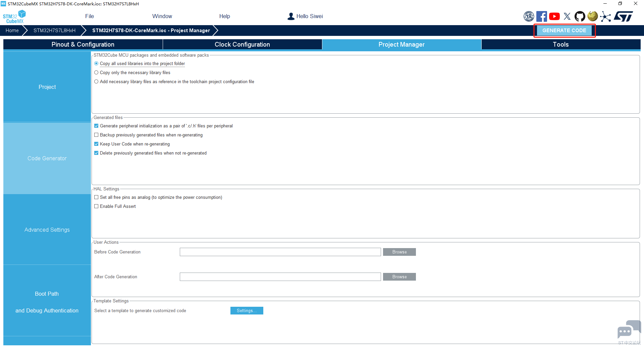
Task: Click the 'Before Code Generation' label
Action: coord(117,252)
